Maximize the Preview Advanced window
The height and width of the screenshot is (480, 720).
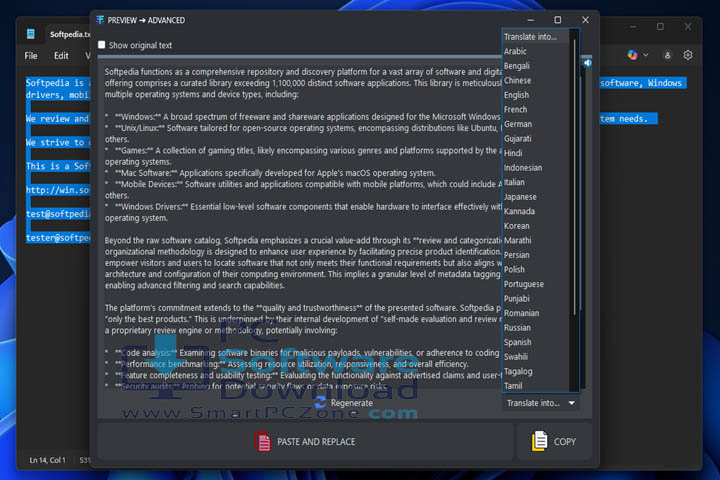click(x=557, y=20)
